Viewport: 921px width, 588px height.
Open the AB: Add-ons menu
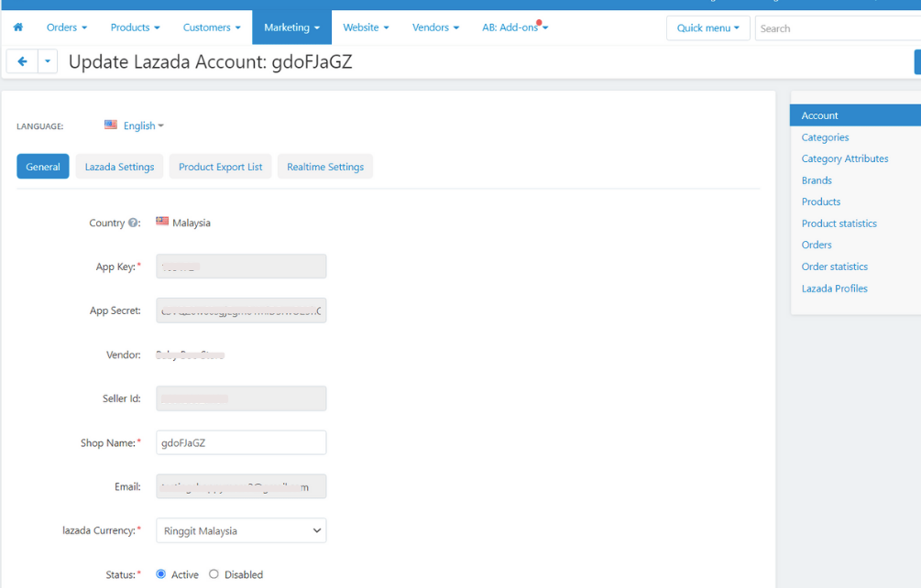pos(514,27)
